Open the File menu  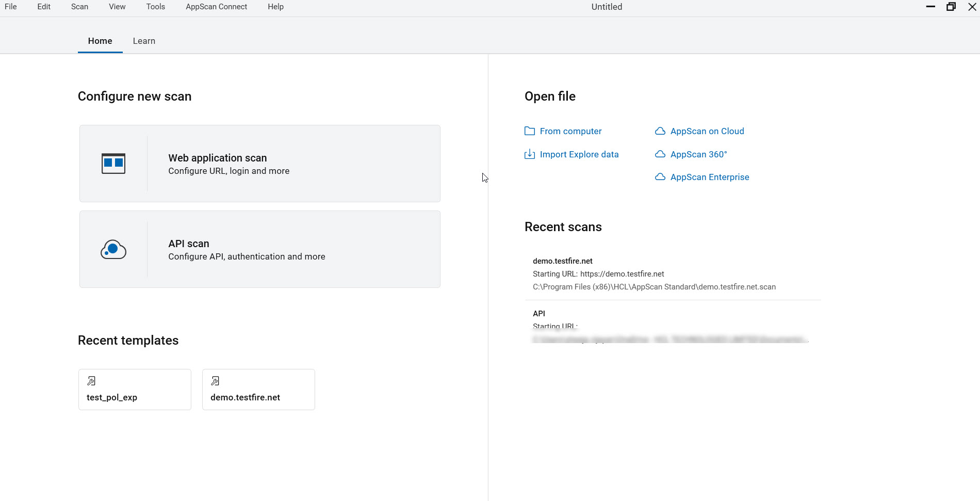tap(11, 7)
